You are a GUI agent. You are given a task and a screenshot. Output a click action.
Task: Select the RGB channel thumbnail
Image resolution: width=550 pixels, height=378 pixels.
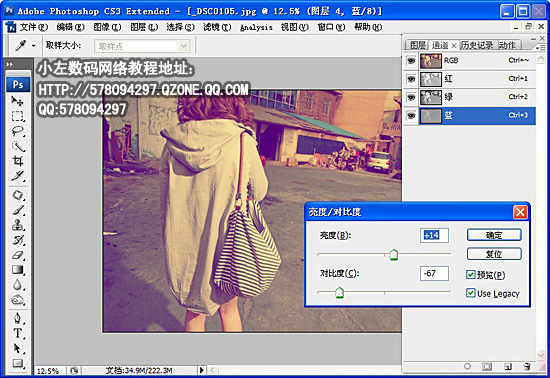pos(431,61)
